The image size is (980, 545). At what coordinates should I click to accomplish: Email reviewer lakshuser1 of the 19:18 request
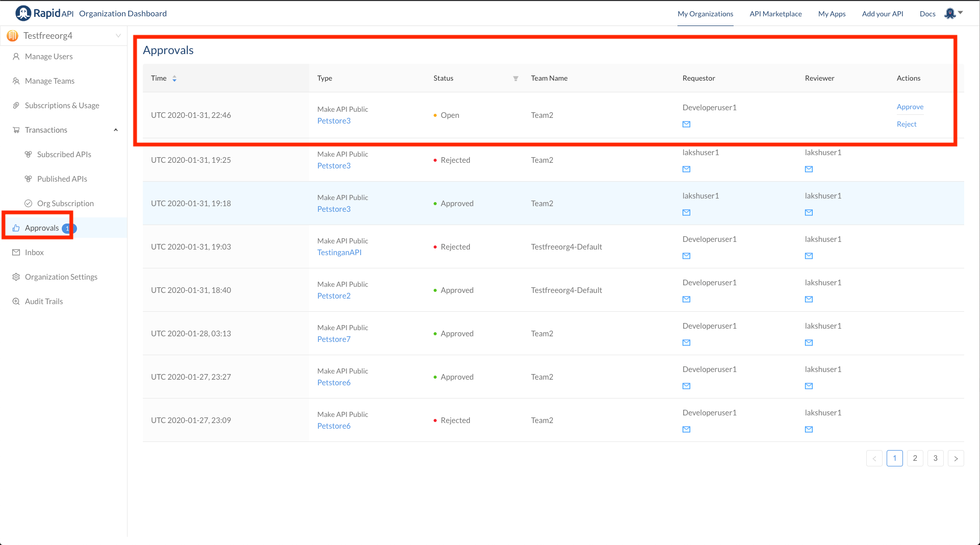[809, 212]
